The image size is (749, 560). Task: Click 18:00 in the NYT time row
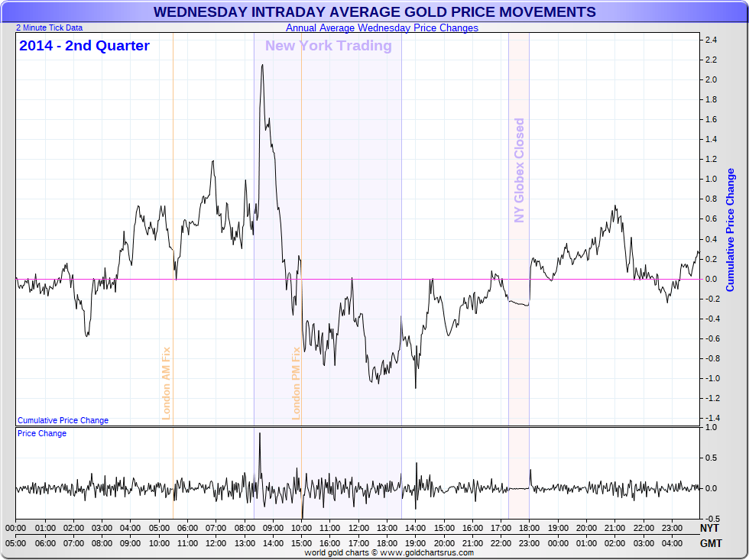(529, 528)
